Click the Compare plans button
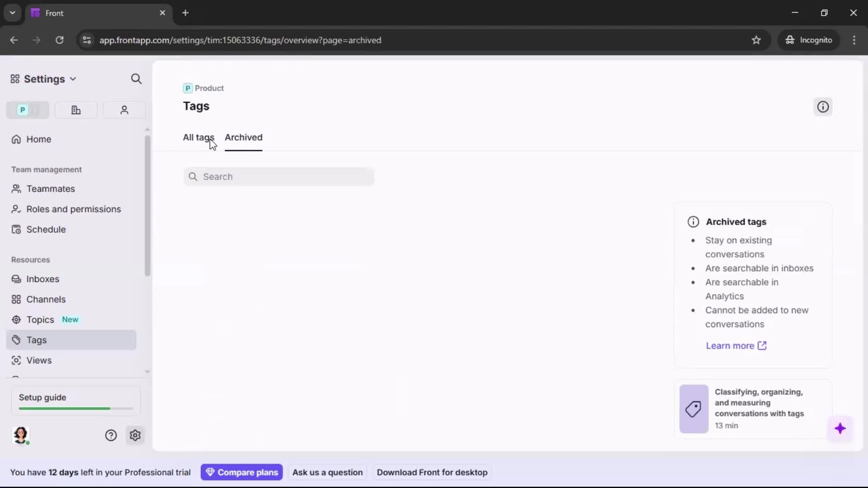868x488 pixels. coord(241,472)
